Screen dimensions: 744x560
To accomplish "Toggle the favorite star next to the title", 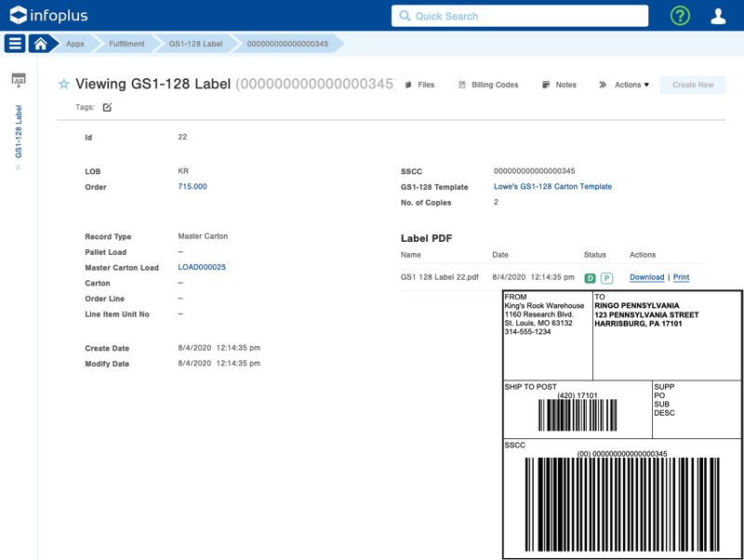I will [63, 85].
